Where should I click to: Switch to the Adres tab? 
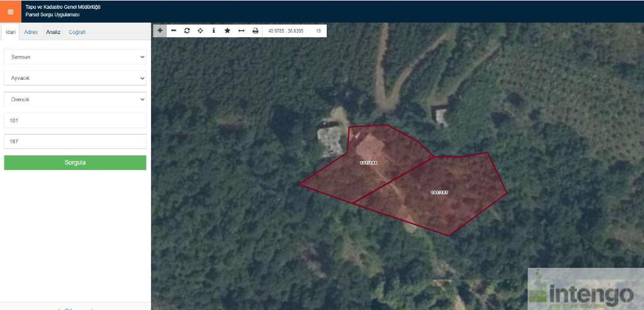[31, 32]
